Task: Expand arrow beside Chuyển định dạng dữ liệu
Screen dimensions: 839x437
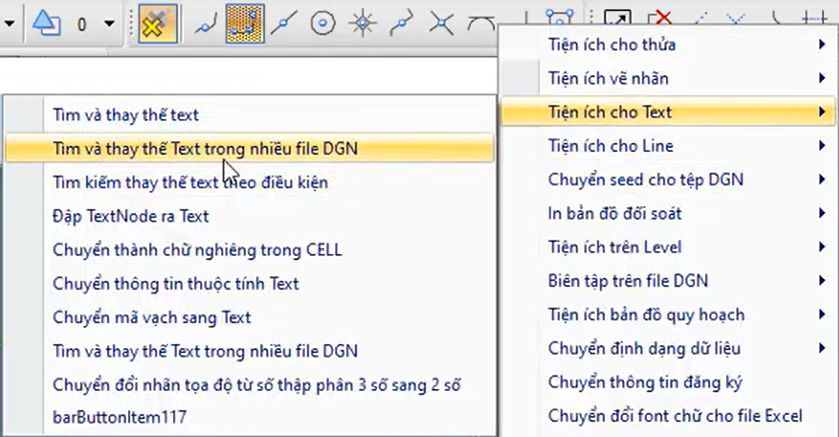Action: click(x=822, y=348)
